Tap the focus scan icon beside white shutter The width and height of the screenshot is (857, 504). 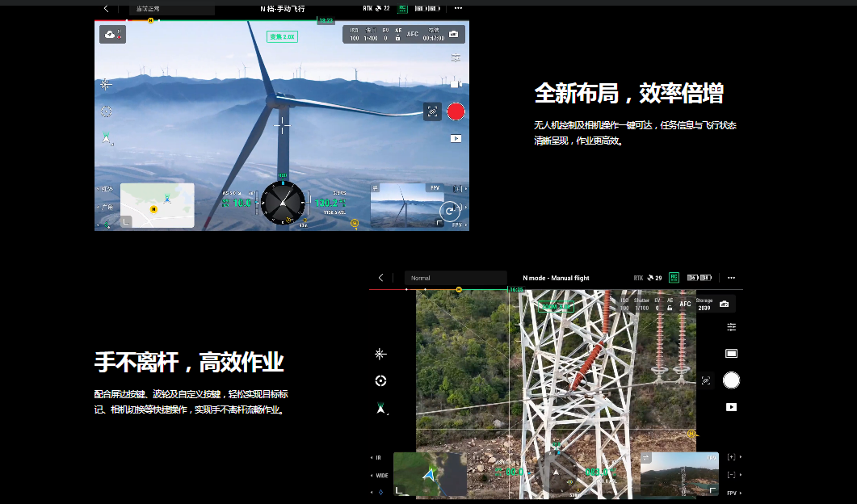click(x=706, y=380)
